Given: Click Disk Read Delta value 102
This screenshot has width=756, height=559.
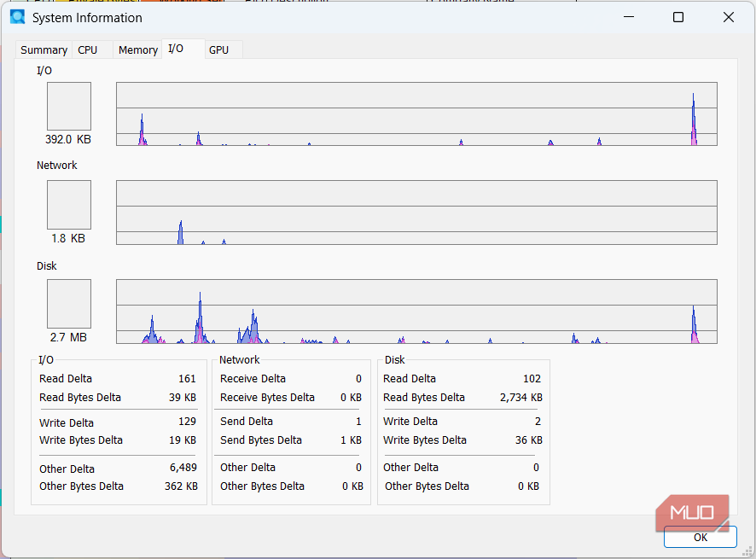Looking at the screenshot, I should pos(532,379).
